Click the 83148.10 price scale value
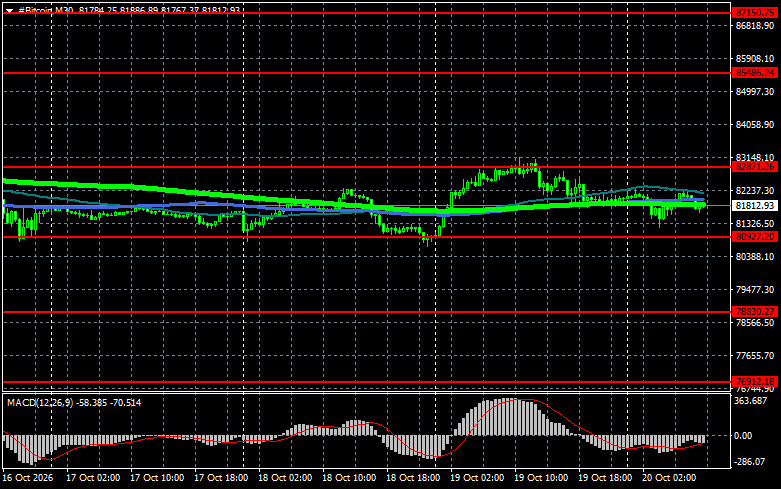Screen dimensions: 781x489 coord(755,157)
